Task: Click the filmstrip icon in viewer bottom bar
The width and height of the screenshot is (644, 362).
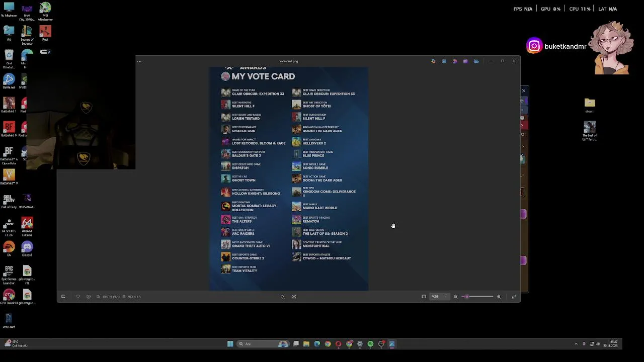Action: pyautogui.click(x=63, y=297)
